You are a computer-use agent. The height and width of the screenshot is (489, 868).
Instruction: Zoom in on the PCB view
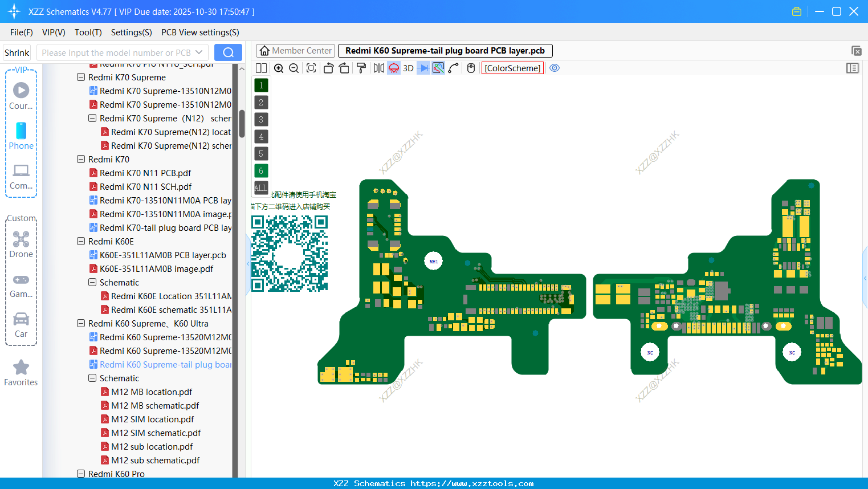pyautogui.click(x=279, y=68)
